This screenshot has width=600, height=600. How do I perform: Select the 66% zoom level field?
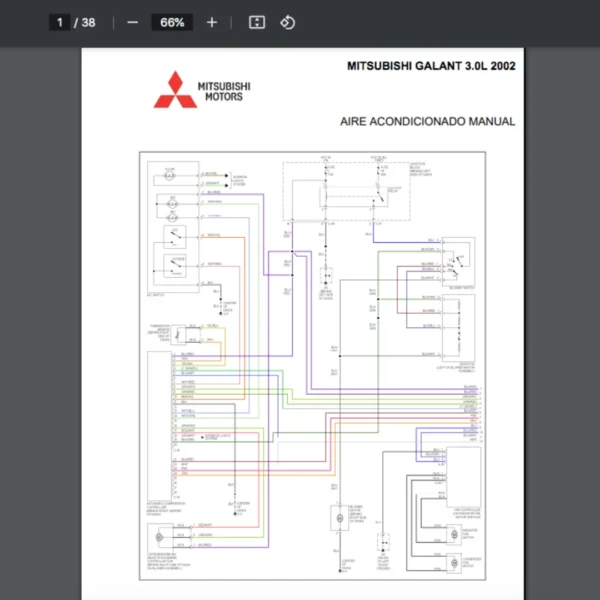171,22
